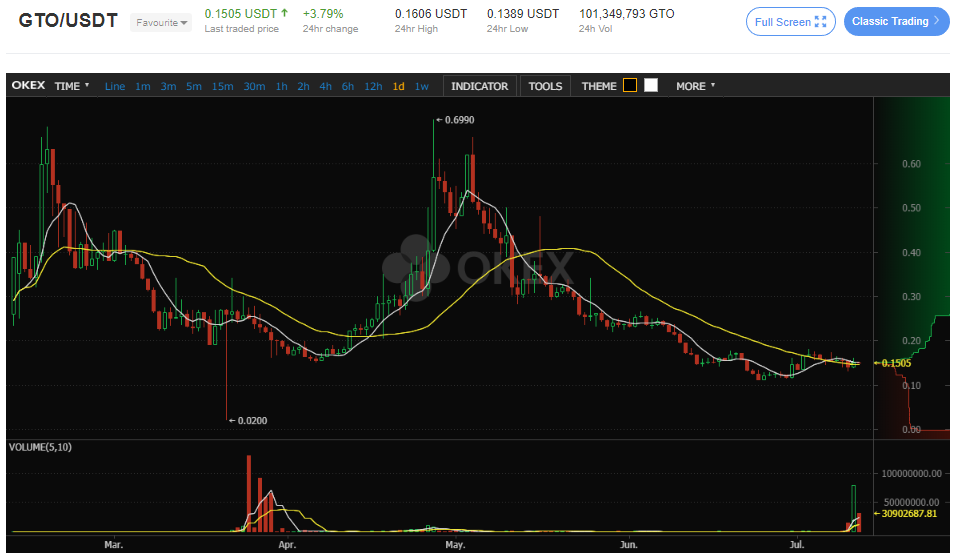956x555 pixels.
Task: Expand the MORE dropdown menu
Action: 695,86
